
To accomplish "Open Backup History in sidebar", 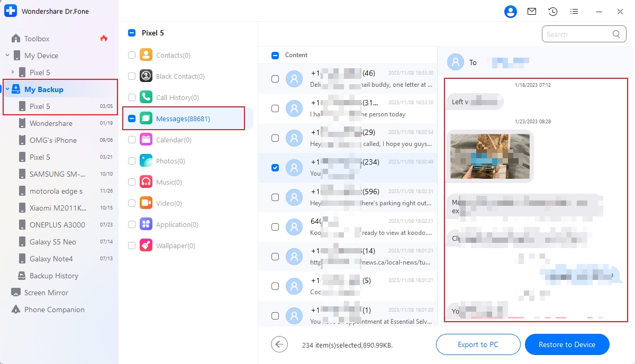I will point(54,276).
